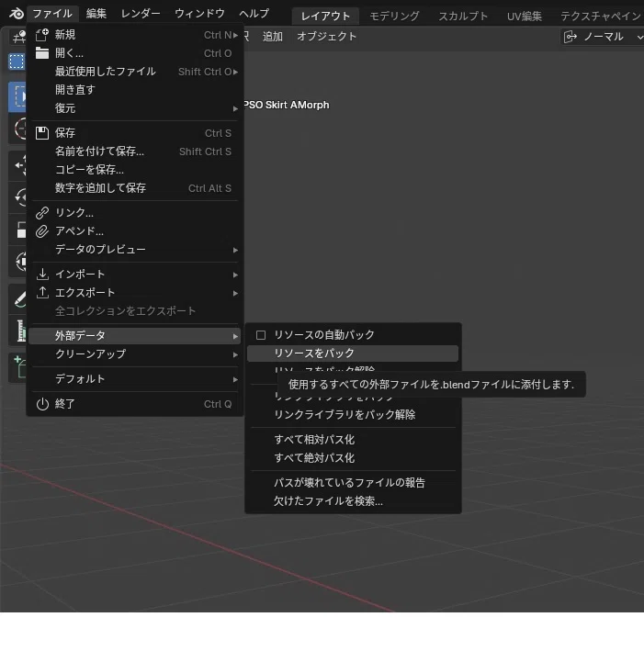This screenshot has width=644, height=662.
Task: Choose 終了 to quit Blender
Action: click(135, 405)
